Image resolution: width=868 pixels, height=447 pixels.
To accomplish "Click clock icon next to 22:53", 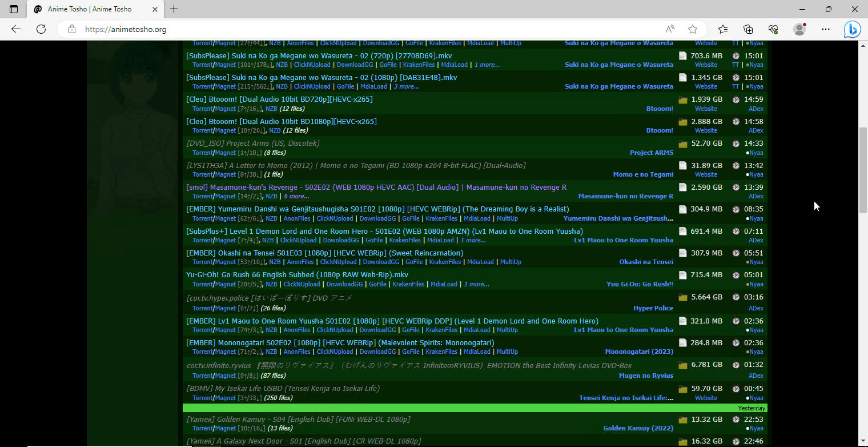I will [736, 420].
